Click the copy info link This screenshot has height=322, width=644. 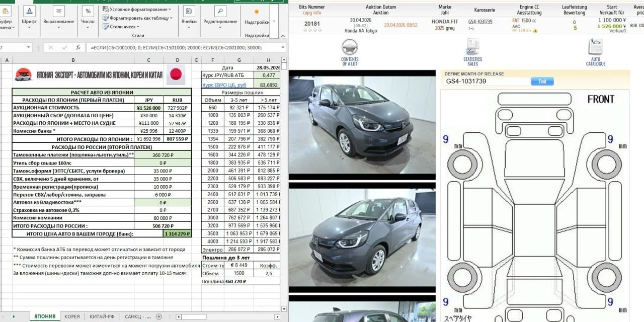click(x=311, y=13)
